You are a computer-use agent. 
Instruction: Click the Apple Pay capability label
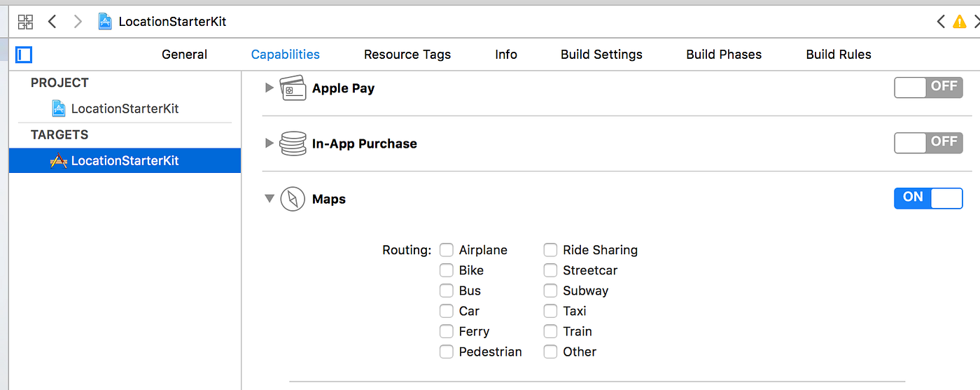tap(343, 88)
